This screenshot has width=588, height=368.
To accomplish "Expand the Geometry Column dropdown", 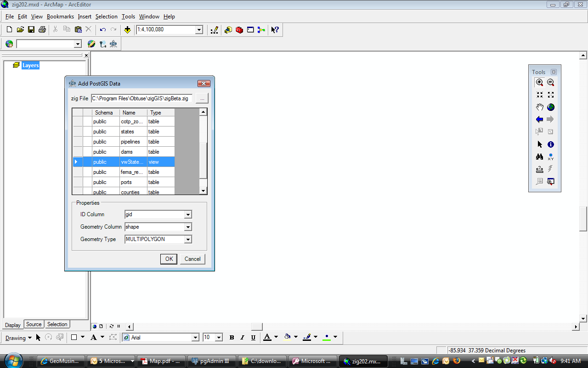I will pos(188,227).
